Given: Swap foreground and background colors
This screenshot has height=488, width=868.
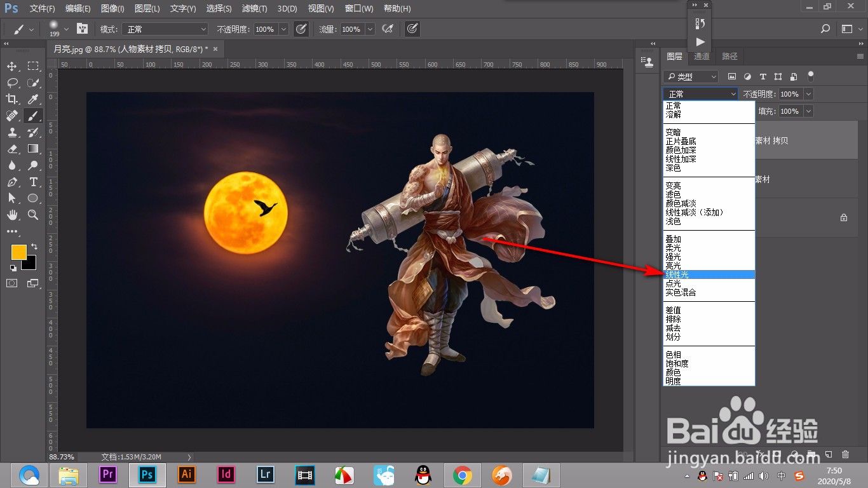Looking at the screenshot, I should [x=34, y=246].
